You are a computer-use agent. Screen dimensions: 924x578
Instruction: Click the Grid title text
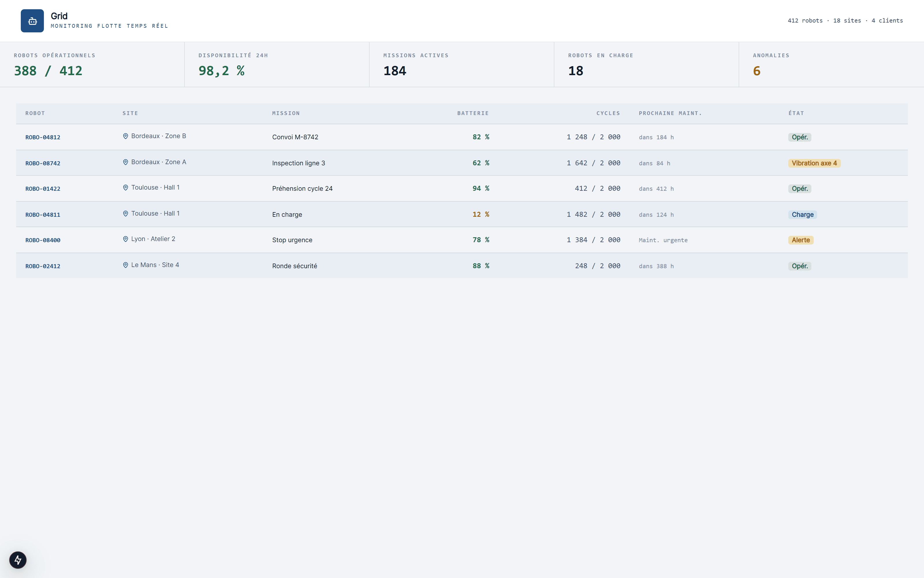(59, 16)
